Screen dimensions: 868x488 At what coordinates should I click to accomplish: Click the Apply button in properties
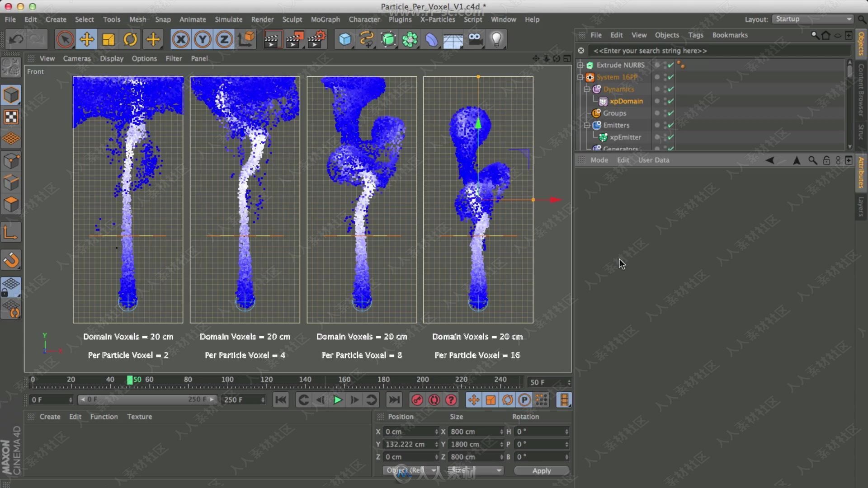[x=540, y=470]
